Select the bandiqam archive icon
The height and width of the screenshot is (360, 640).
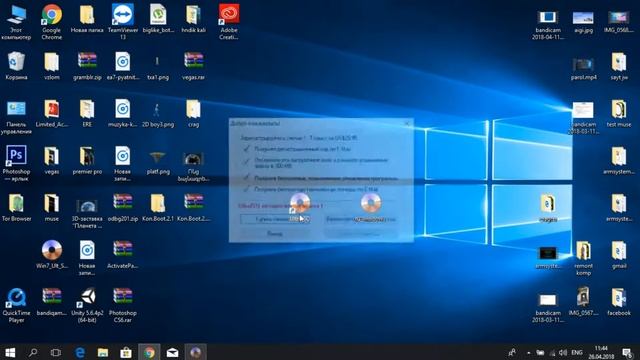(x=51, y=302)
